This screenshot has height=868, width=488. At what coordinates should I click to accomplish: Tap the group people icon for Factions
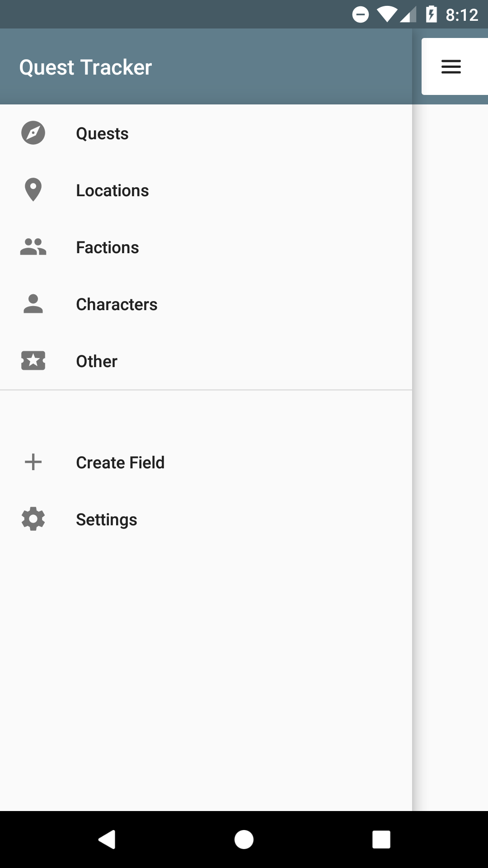tap(33, 247)
